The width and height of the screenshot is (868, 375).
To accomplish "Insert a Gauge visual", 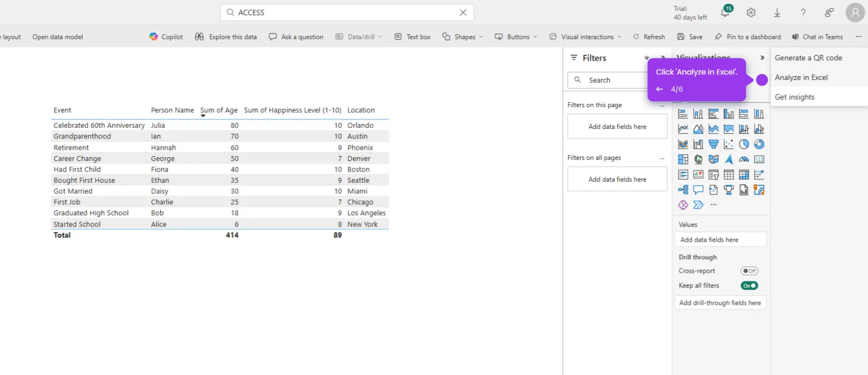I will coord(744,159).
